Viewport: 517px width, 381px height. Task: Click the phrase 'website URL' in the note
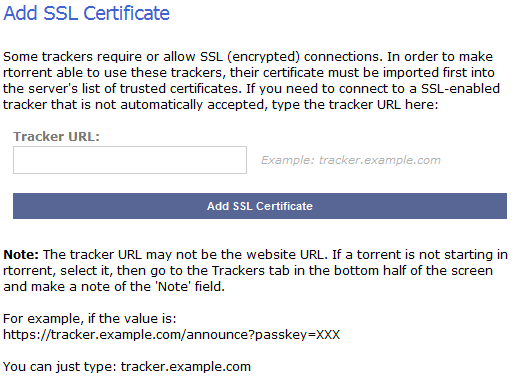(x=285, y=255)
